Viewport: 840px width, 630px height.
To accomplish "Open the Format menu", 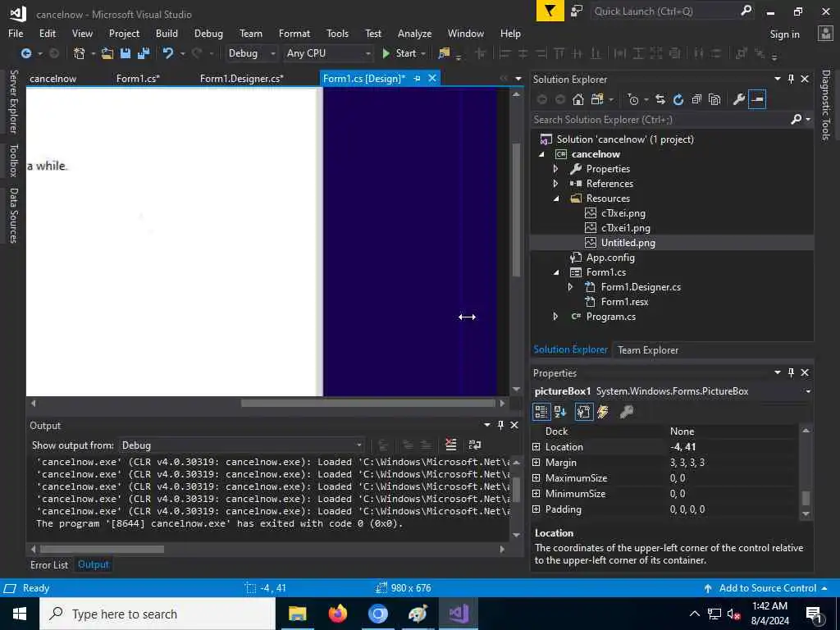I will [294, 33].
